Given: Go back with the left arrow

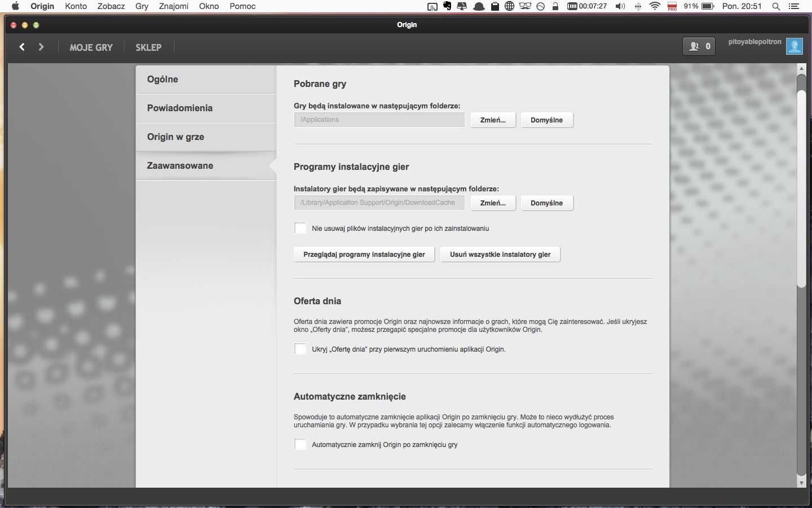Looking at the screenshot, I should 22,47.
